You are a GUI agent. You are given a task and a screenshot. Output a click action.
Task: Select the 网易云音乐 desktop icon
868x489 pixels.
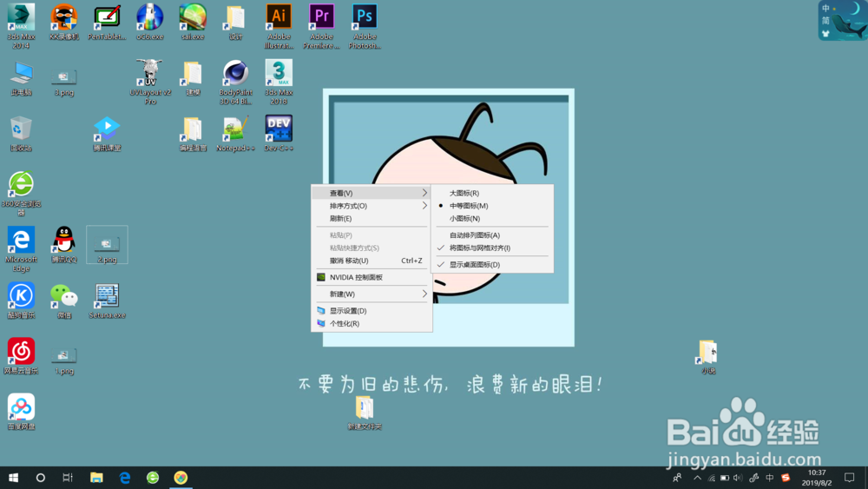pos(21,356)
